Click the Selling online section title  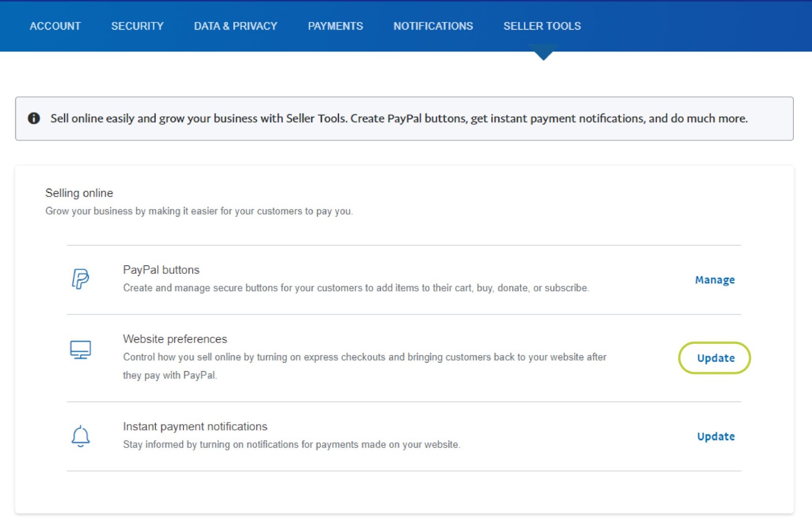click(x=79, y=193)
